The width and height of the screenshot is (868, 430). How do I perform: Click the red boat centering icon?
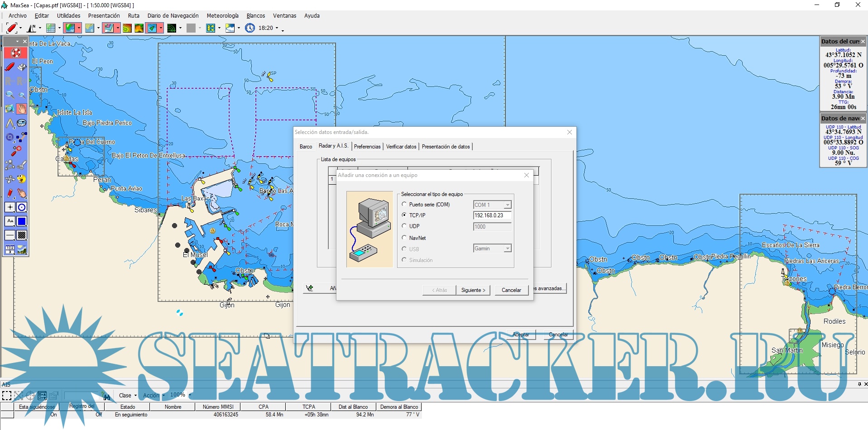(x=11, y=28)
